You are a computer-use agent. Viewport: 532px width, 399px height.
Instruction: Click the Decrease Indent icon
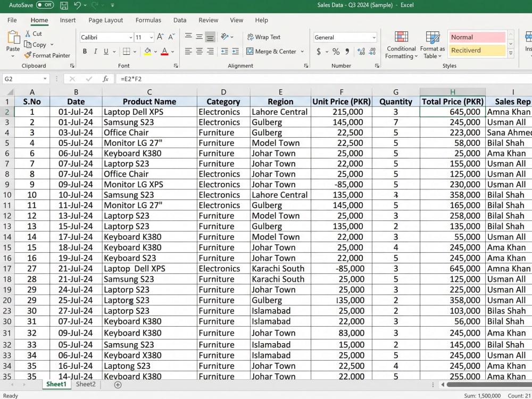(225, 51)
